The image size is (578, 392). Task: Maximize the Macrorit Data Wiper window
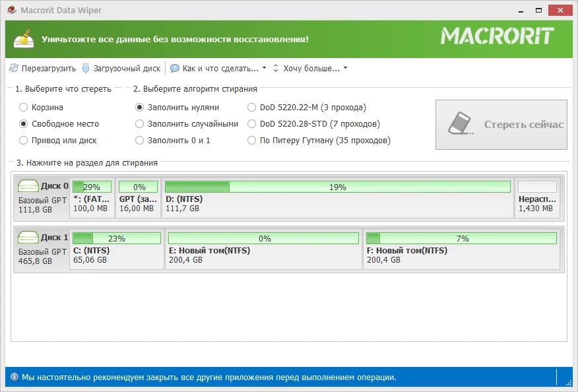[x=538, y=11]
